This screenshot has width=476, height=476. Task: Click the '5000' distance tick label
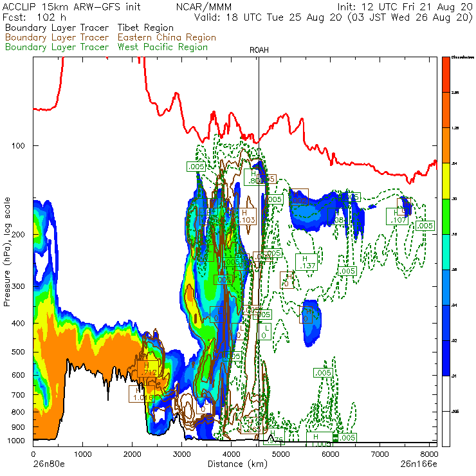point(281,454)
